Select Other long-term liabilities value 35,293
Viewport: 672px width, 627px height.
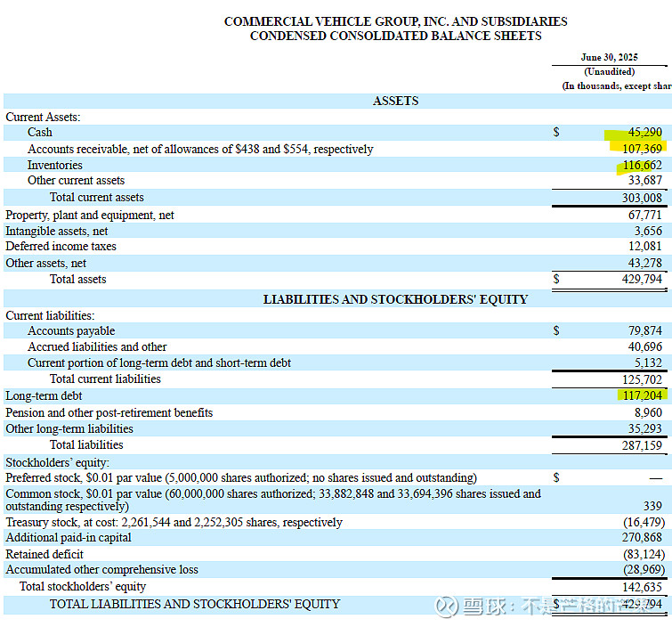coord(644,428)
